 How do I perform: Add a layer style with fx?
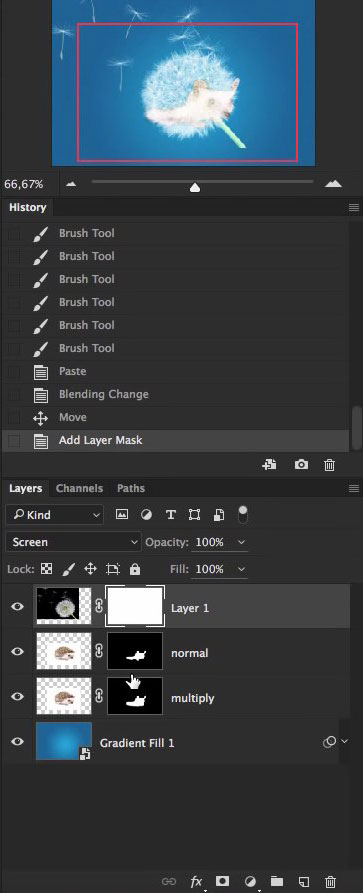[197, 882]
